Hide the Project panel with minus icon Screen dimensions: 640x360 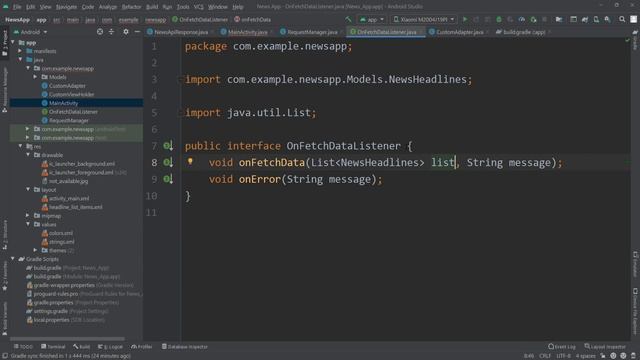click(137, 31)
